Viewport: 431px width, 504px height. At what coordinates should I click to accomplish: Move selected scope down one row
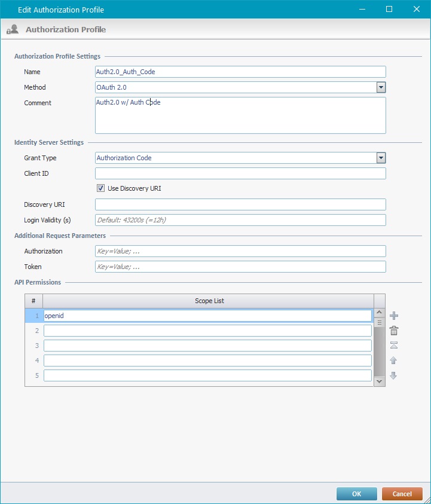tap(394, 375)
